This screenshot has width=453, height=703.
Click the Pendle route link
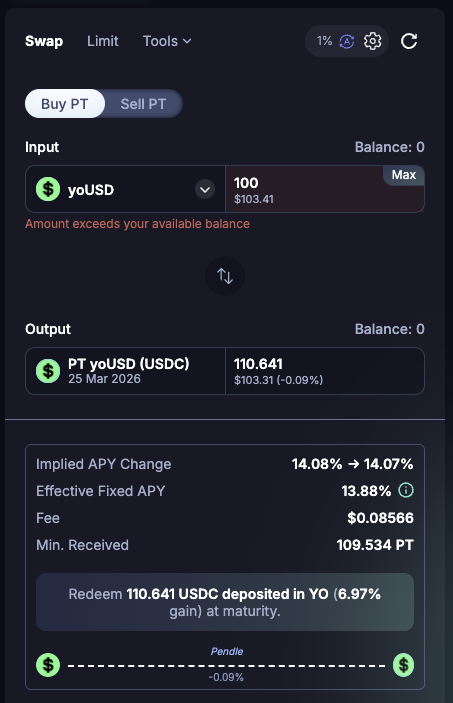click(x=227, y=651)
